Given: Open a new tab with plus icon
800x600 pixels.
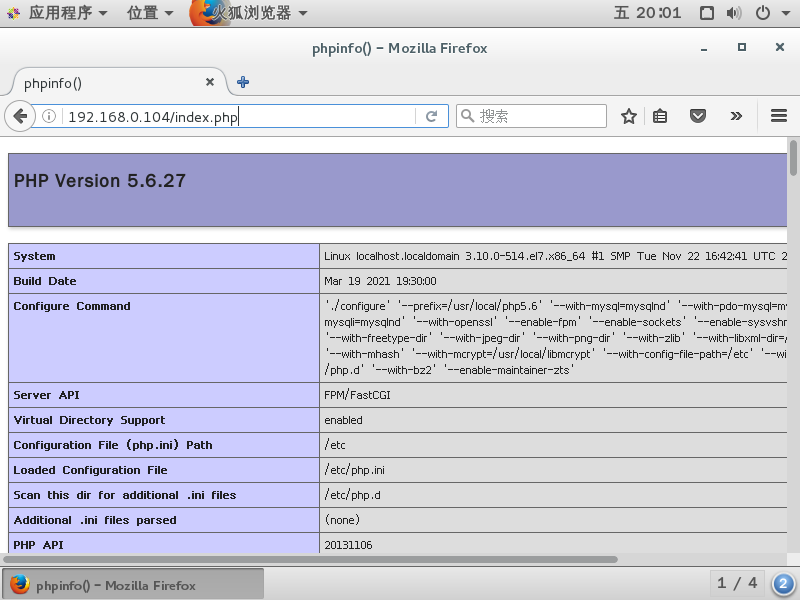Looking at the screenshot, I should pos(243,82).
